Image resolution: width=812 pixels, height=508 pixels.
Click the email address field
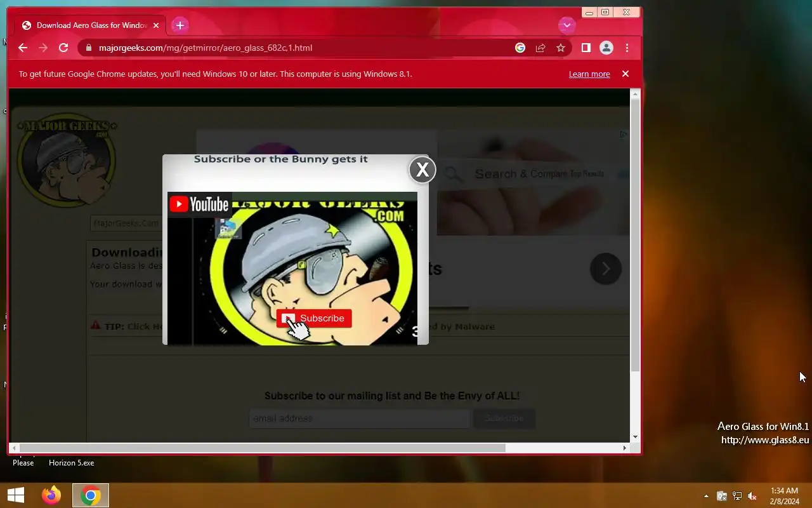point(359,418)
